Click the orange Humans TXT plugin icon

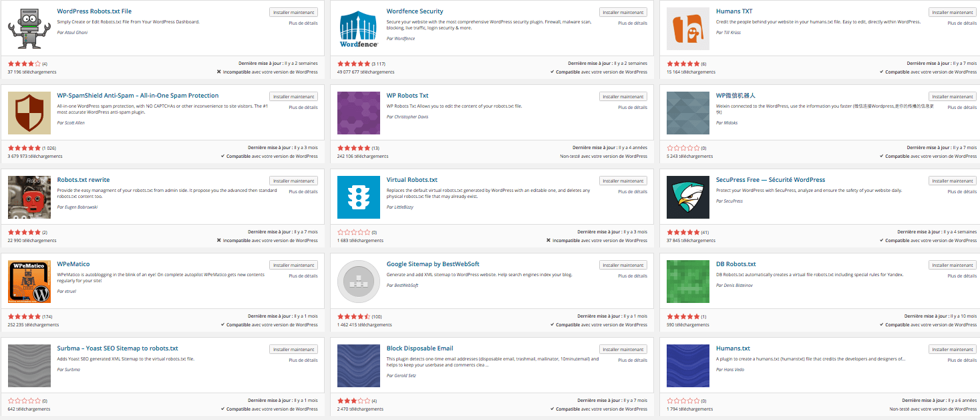tap(687, 29)
